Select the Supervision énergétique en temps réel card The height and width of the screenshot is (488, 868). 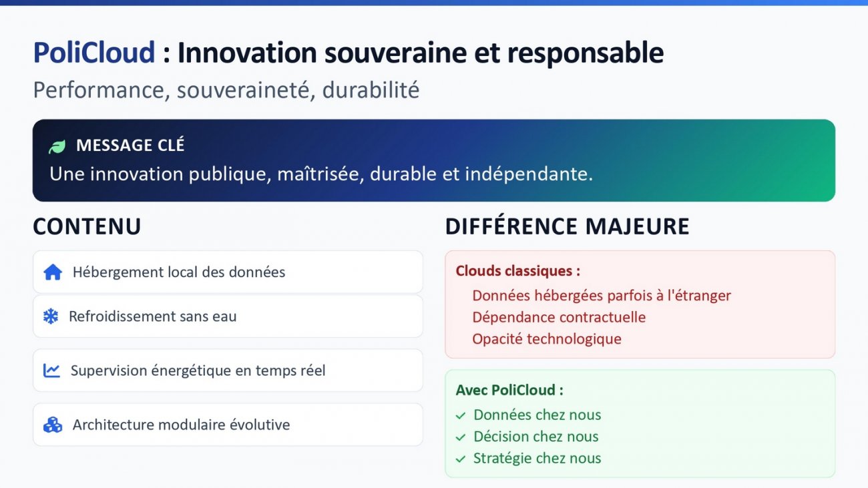[x=228, y=371]
